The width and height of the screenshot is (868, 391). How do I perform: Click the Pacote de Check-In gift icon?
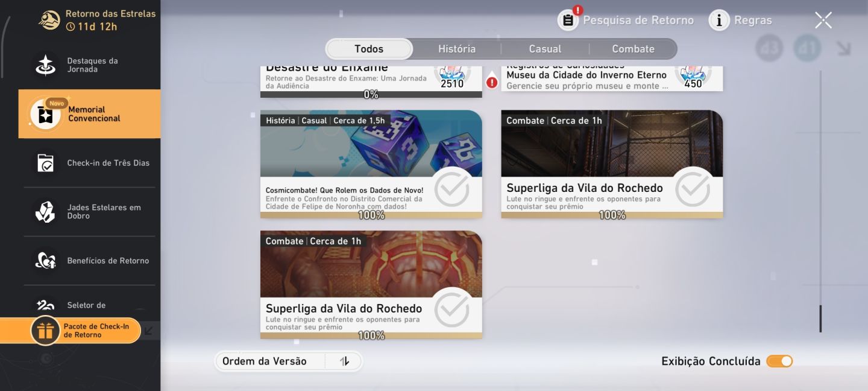point(45,331)
